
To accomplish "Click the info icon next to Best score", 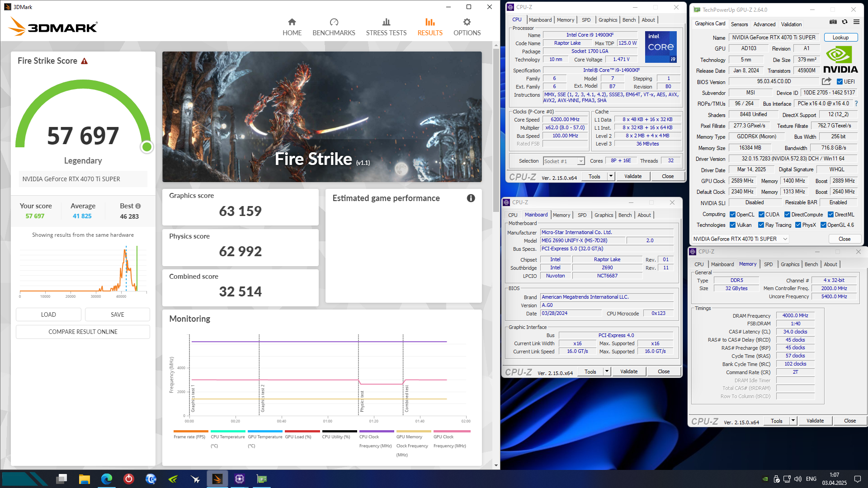I will [x=138, y=206].
